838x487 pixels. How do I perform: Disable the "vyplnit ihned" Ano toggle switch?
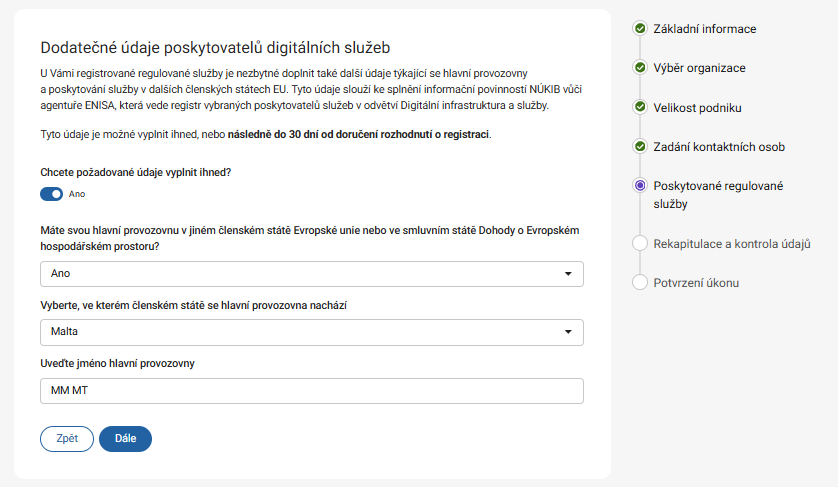(x=52, y=194)
